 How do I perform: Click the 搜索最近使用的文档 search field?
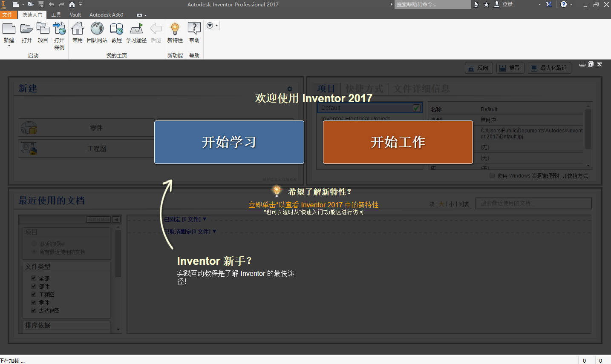coord(533,203)
